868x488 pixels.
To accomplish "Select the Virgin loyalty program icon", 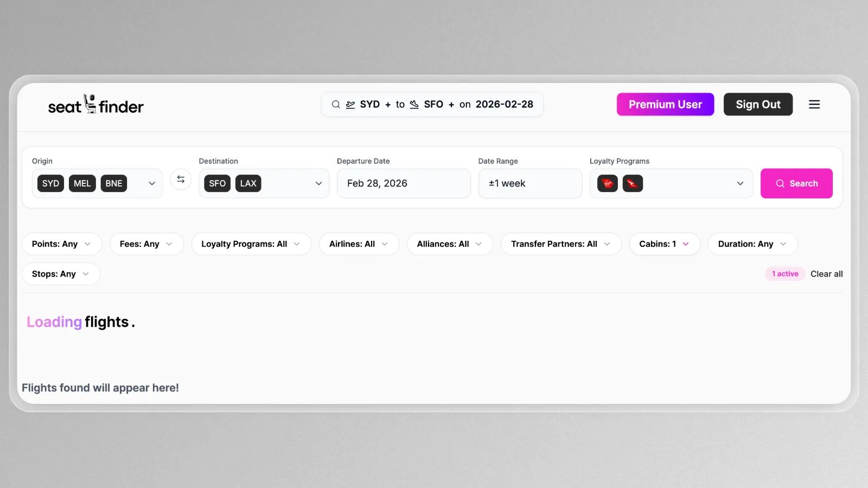I will point(608,183).
